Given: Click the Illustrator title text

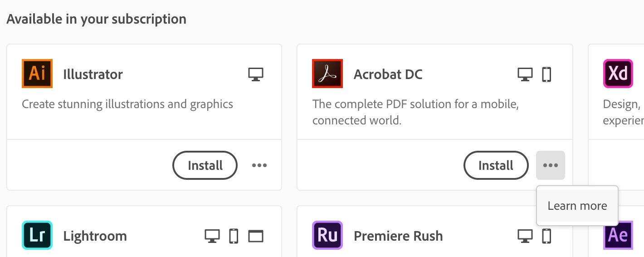Looking at the screenshot, I should coord(93,74).
